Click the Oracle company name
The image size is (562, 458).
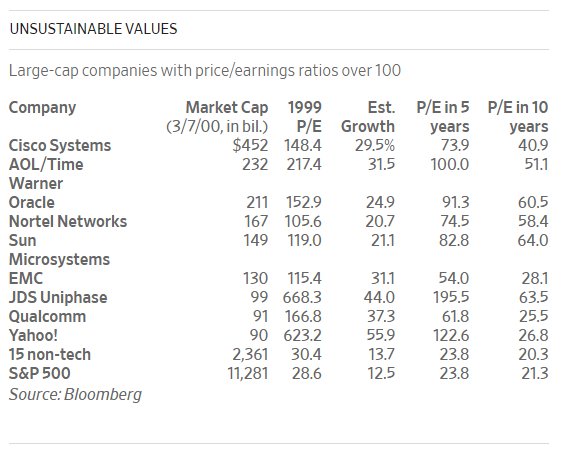[x=32, y=202]
